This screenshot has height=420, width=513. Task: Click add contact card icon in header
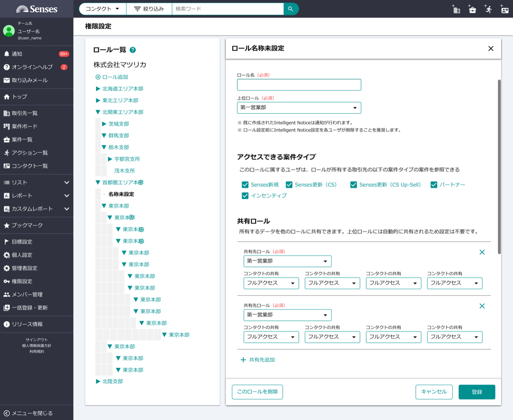[x=504, y=9]
